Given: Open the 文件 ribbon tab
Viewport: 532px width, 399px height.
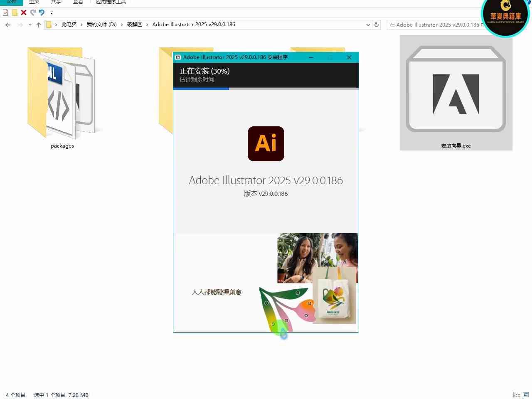Looking at the screenshot, I should tap(12, 2).
